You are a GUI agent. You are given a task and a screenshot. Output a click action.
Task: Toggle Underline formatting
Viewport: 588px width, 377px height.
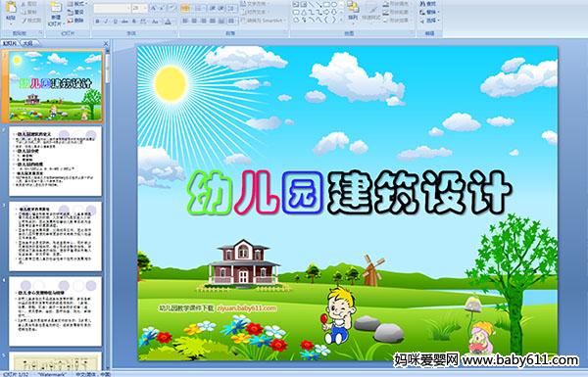[115, 22]
